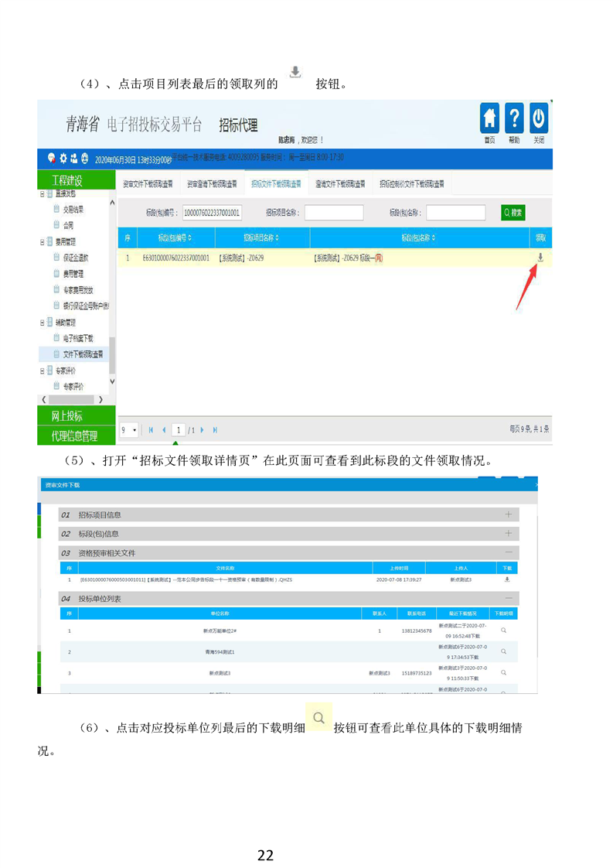The image size is (613, 868).
Task: Open the 帮助 help icon
Action: click(x=514, y=120)
